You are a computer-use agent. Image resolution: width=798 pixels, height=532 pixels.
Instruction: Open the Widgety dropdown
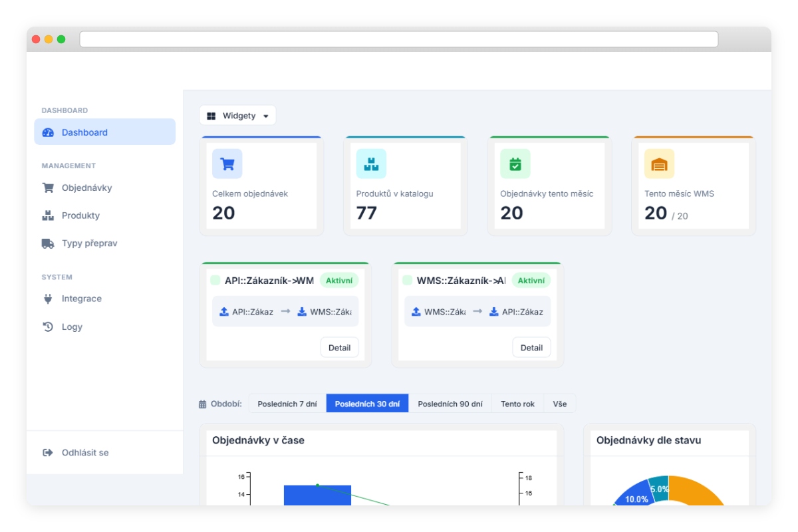pyautogui.click(x=237, y=116)
